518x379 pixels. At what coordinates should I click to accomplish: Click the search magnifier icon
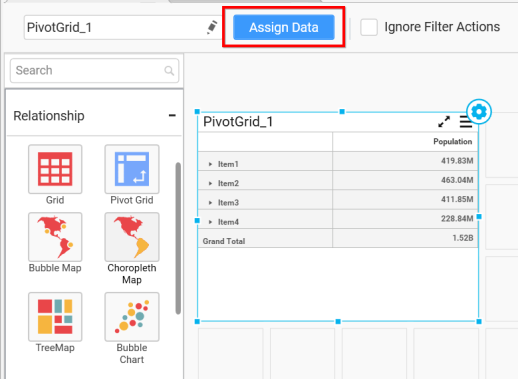(169, 70)
